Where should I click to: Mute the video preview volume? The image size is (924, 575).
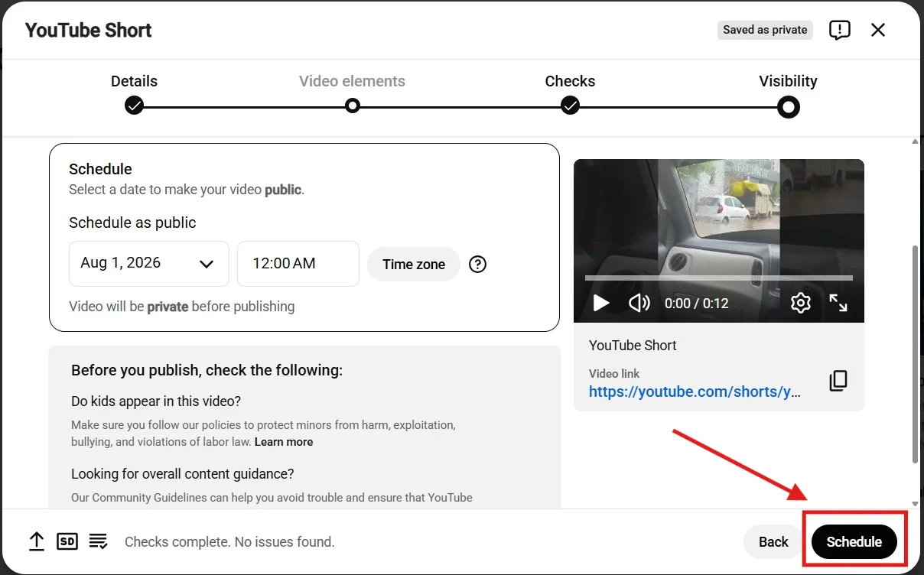pos(639,304)
